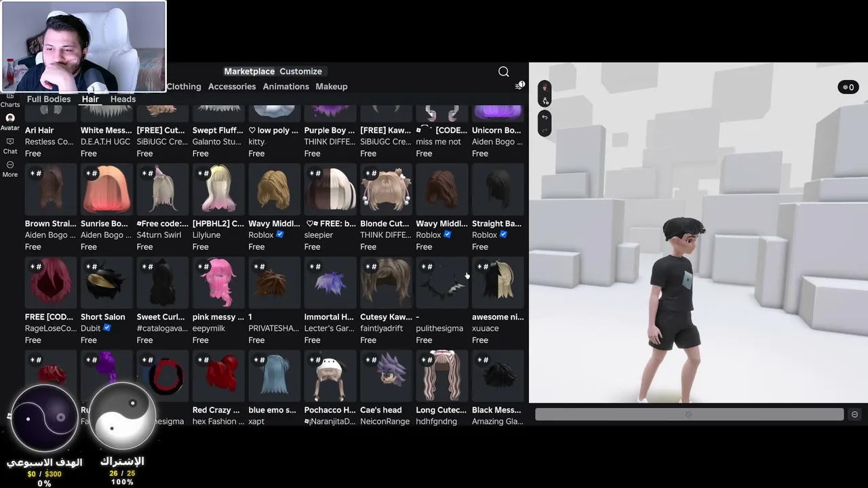Open creator link pulithesigma
Screen dimensions: 868x488
pos(439,329)
